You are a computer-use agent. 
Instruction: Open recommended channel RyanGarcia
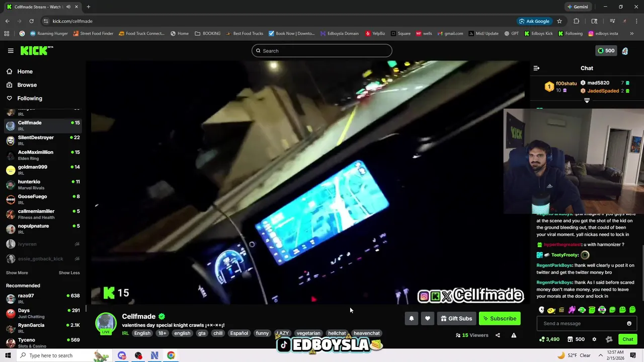click(43, 328)
